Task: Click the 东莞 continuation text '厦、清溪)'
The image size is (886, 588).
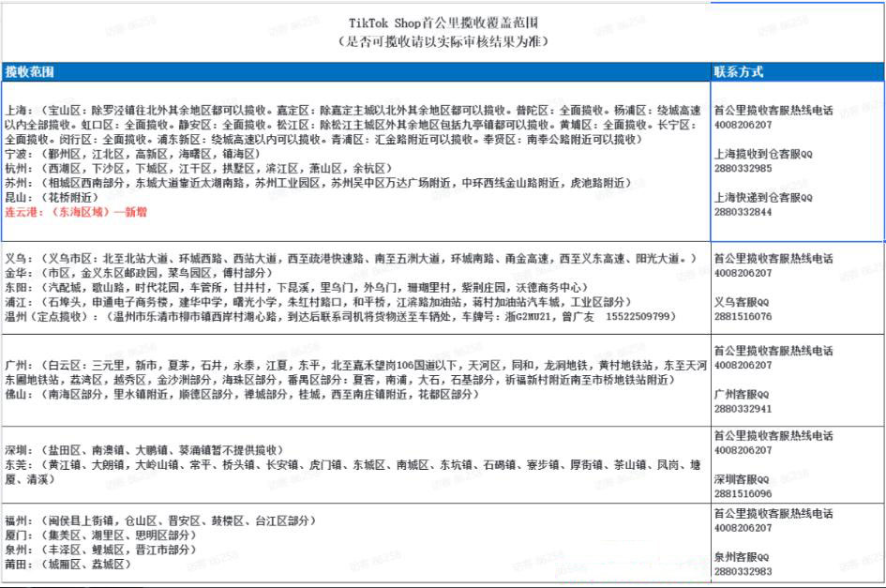Action: [x=31, y=479]
